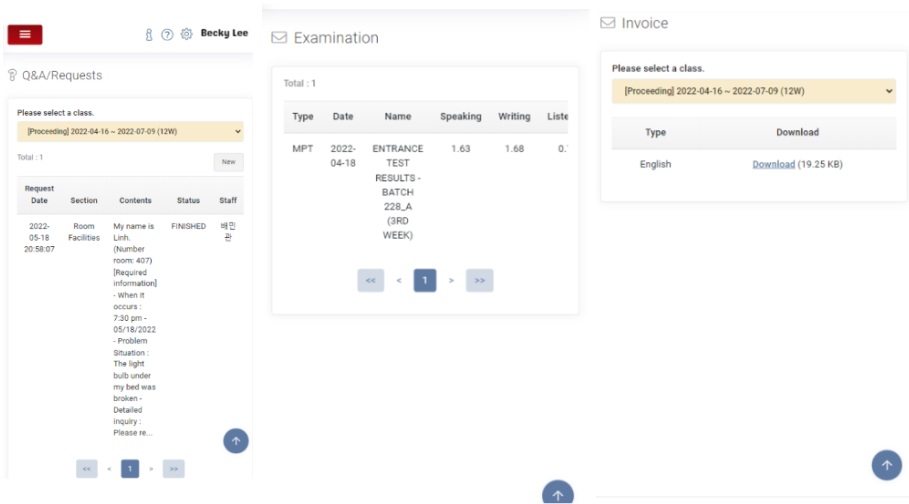Go to first page in Examination pagination
Image resolution: width=909 pixels, height=504 pixels.
pos(370,281)
